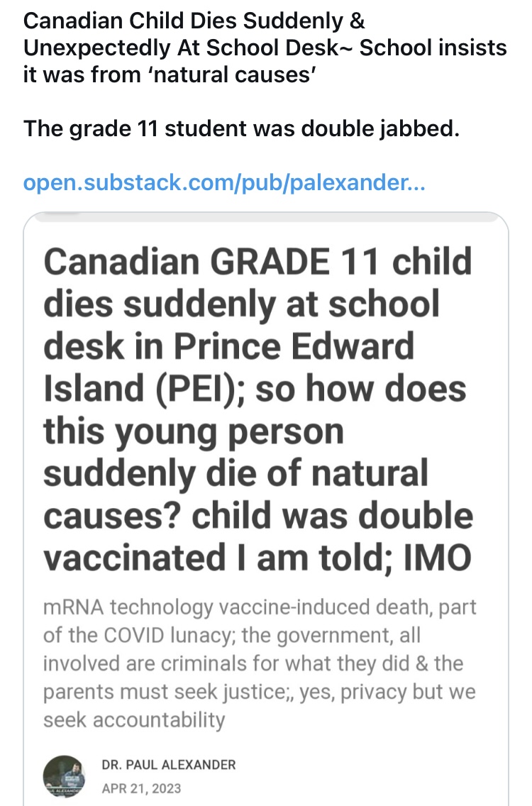Tap the 'vaccinated I am told; IMO' headline line
The width and height of the screenshot is (532, 806).
coord(257,558)
